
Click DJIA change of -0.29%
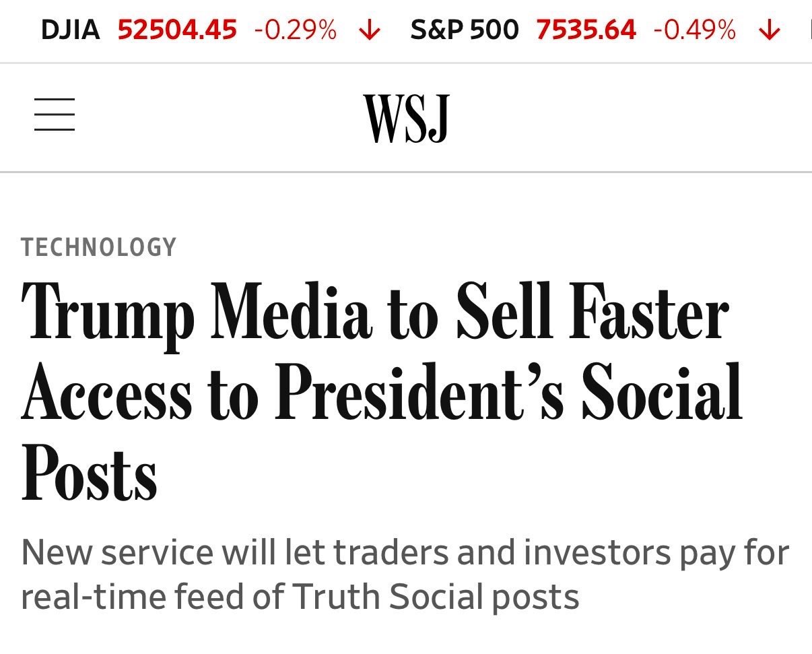coord(295,30)
